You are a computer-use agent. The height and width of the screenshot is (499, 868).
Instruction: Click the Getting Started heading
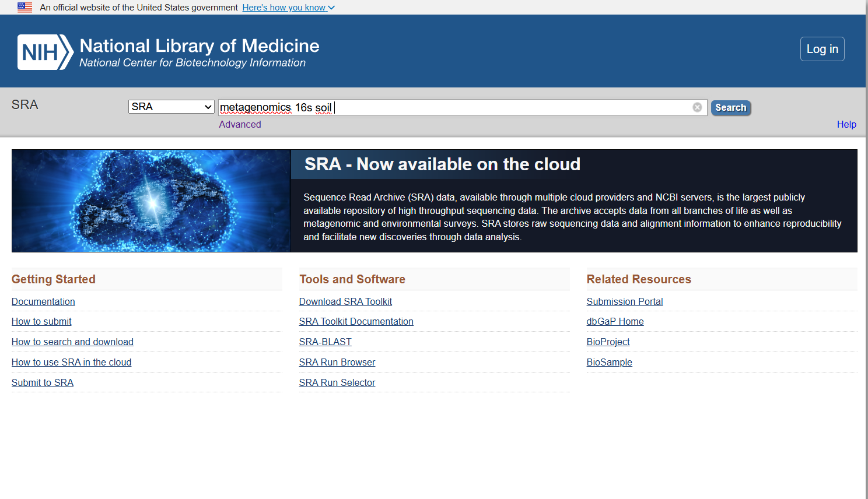pos(54,279)
